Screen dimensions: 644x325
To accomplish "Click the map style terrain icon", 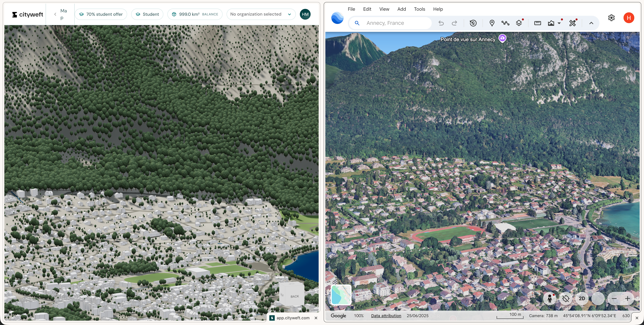I will (x=551, y=23).
